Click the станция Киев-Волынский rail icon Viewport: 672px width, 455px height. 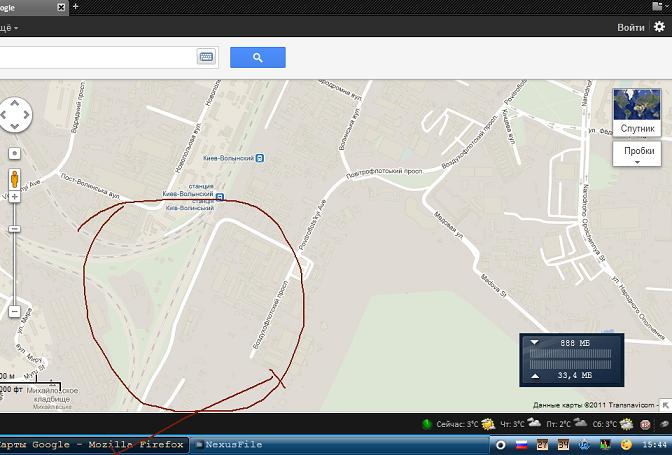point(220,197)
